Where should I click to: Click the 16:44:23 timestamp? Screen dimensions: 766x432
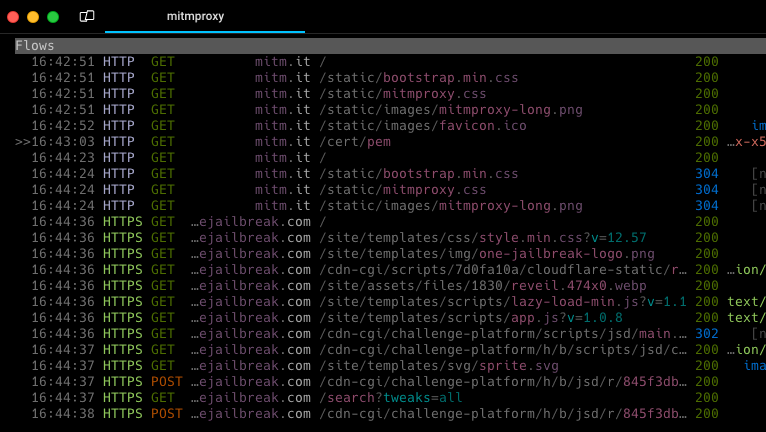coord(63,157)
